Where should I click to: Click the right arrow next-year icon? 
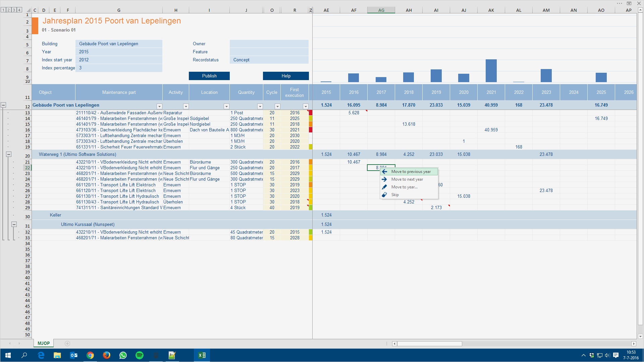[384, 179]
